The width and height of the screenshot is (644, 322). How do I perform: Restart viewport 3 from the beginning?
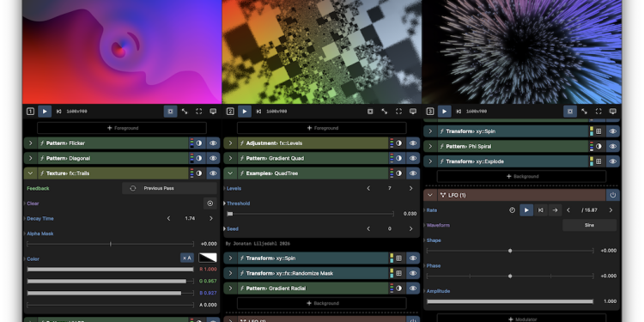(459, 112)
